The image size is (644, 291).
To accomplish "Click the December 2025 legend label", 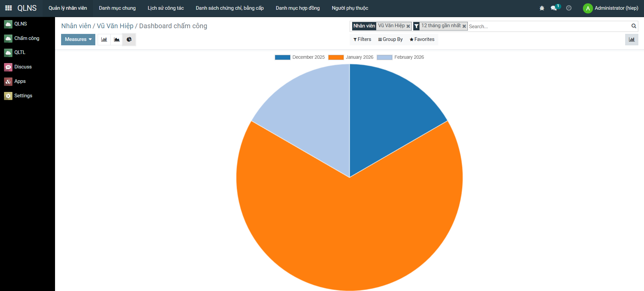I will tap(308, 57).
